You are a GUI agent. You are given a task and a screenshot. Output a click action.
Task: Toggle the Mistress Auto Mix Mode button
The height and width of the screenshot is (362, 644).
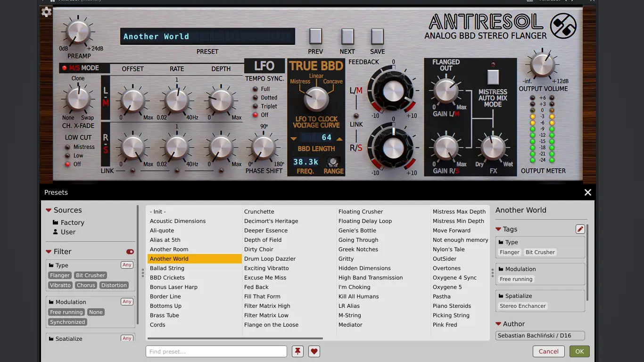pos(493,76)
